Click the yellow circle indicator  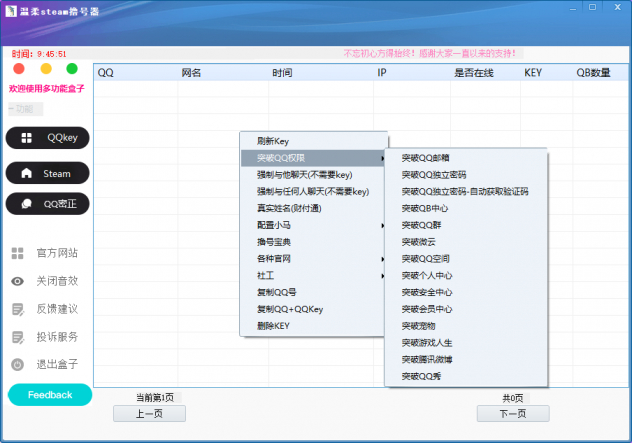click(x=46, y=69)
